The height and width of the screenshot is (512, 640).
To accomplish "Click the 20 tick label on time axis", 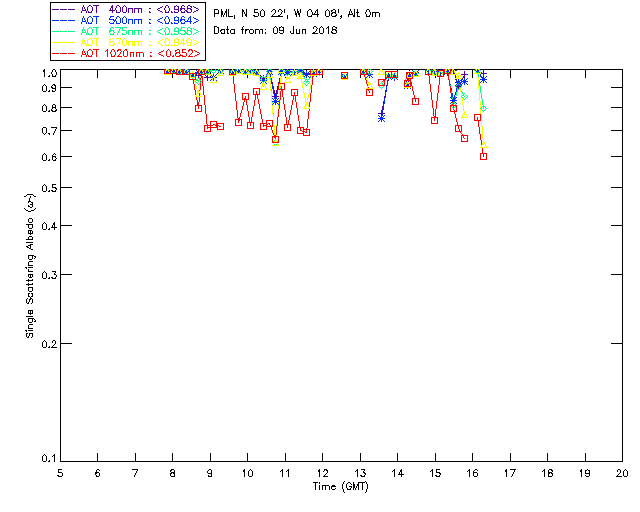I will click(622, 473).
